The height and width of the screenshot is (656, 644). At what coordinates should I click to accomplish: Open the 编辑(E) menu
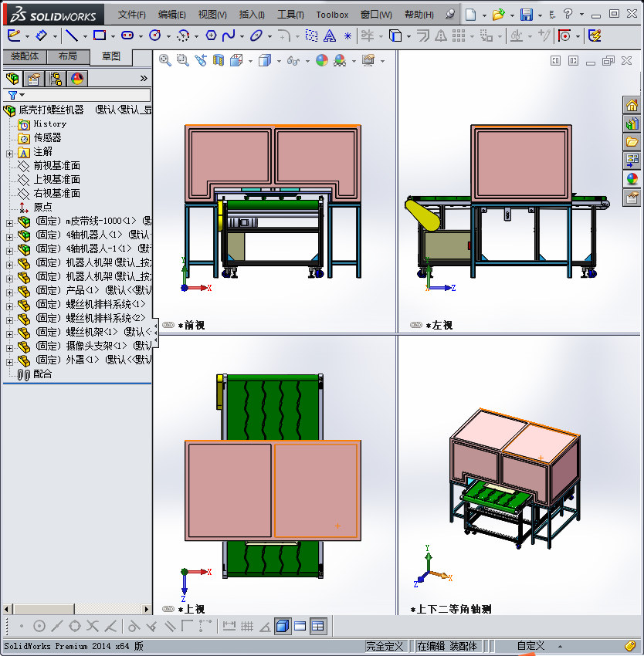pos(171,15)
